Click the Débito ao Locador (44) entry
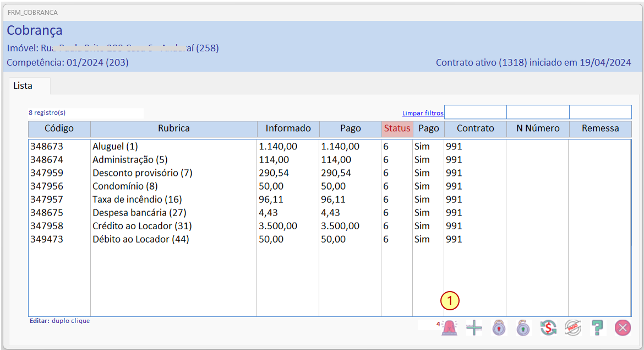The width and height of the screenshot is (644, 350). point(141,239)
